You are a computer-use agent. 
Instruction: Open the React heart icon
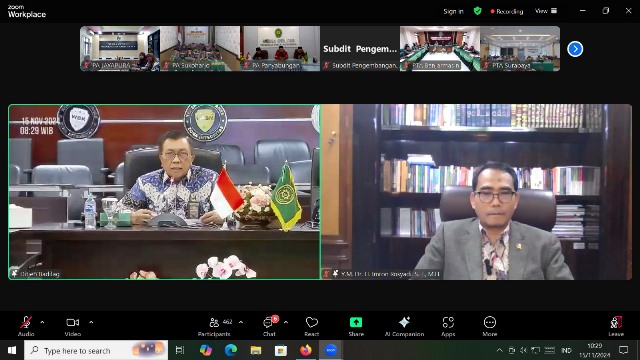[x=311, y=326]
